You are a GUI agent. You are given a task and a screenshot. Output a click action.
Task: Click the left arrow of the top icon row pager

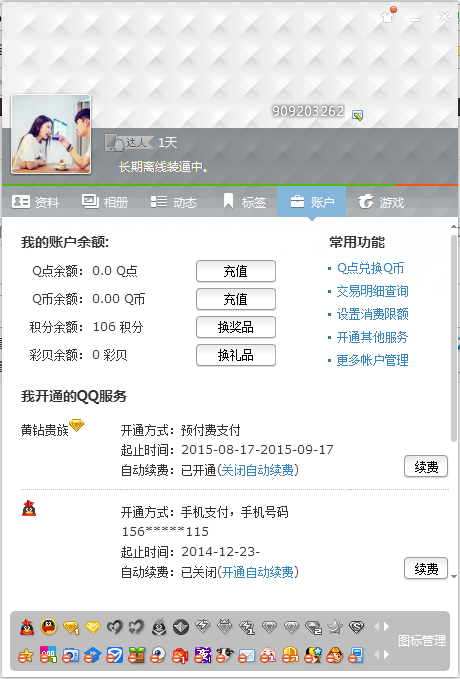(x=376, y=626)
